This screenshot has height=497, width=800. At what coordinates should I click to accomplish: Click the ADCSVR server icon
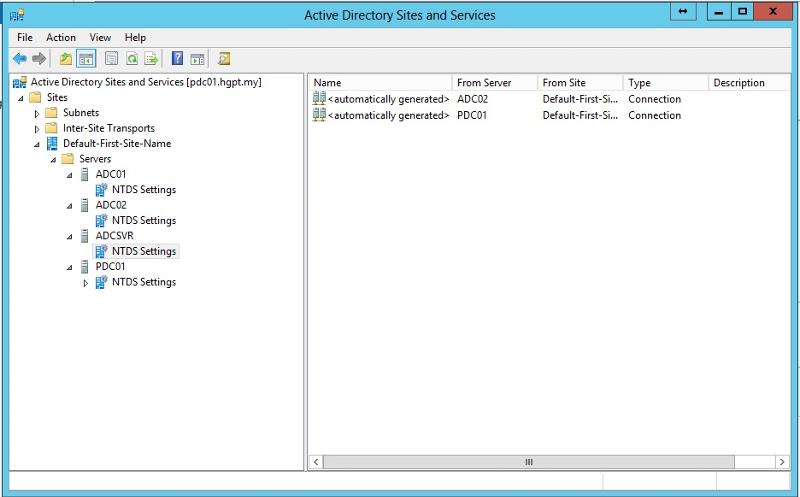(85, 236)
